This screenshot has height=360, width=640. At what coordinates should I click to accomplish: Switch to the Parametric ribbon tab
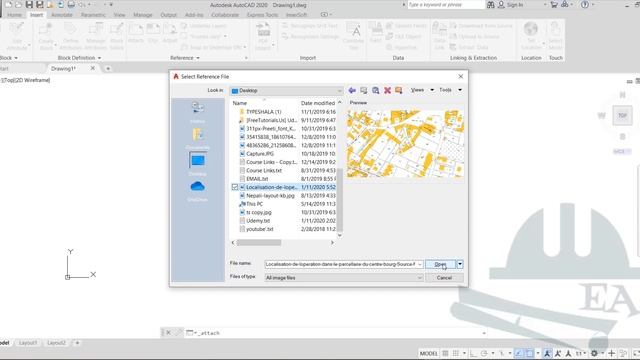93,15
